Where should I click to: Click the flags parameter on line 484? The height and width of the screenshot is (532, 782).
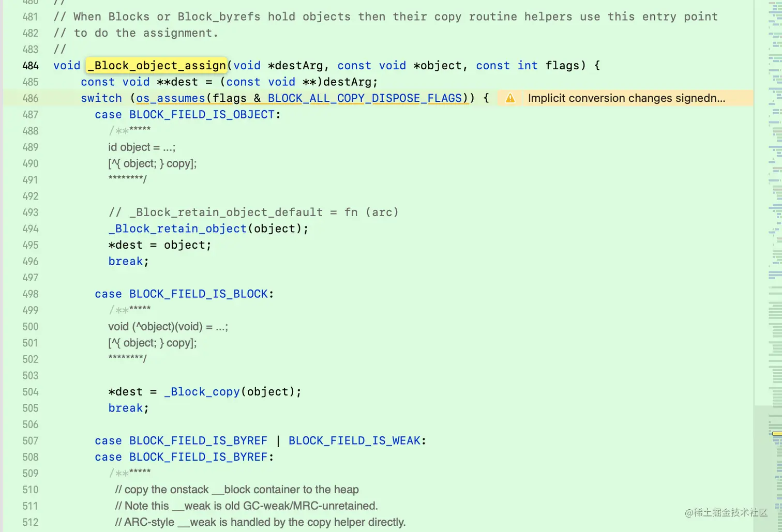point(562,66)
